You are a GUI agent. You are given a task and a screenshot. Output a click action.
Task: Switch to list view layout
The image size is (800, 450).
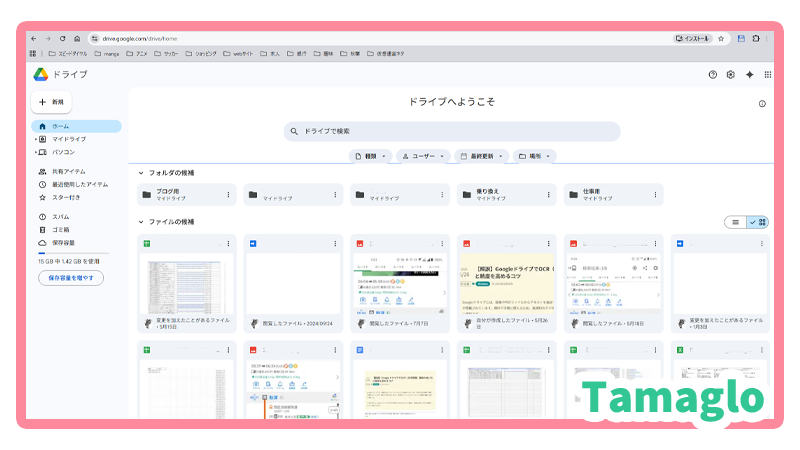(x=736, y=222)
